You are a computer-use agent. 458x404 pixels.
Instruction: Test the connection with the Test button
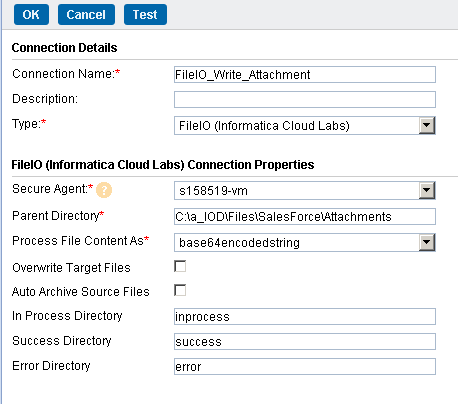(145, 15)
